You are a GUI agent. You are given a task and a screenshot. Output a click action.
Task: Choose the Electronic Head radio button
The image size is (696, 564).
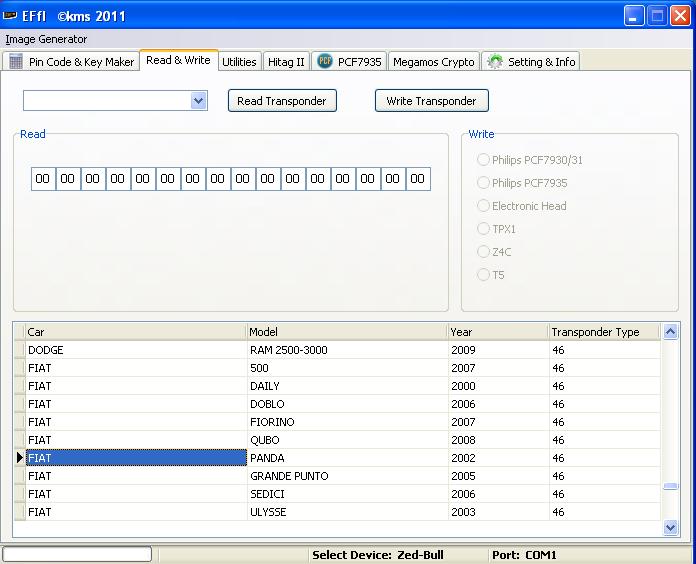(x=484, y=206)
